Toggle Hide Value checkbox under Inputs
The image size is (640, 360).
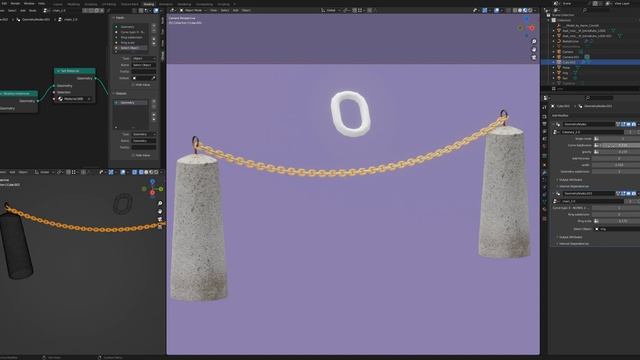133,85
